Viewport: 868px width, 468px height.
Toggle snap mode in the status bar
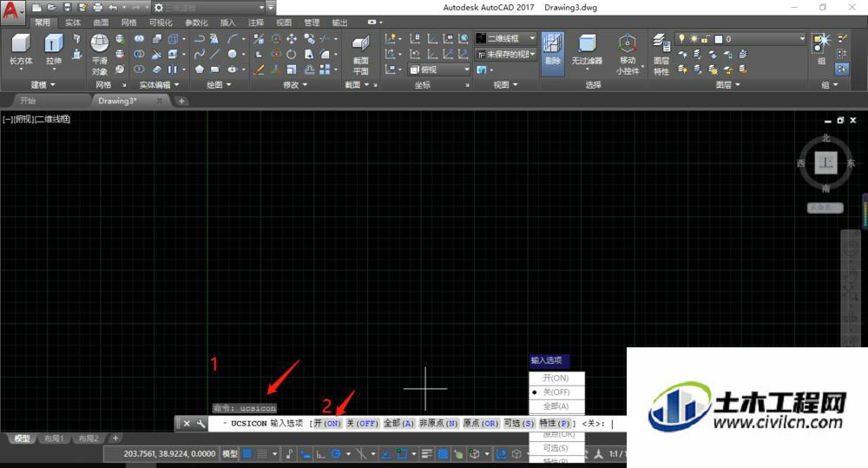[x=262, y=453]
